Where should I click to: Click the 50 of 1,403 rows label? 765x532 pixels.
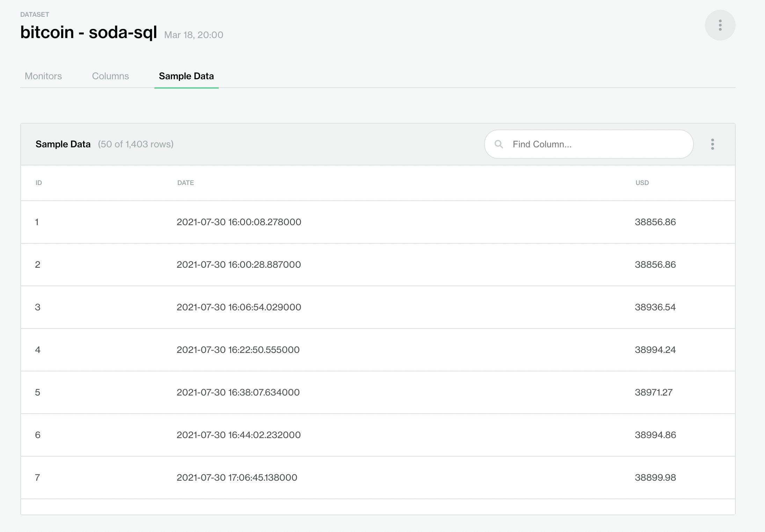136,144
